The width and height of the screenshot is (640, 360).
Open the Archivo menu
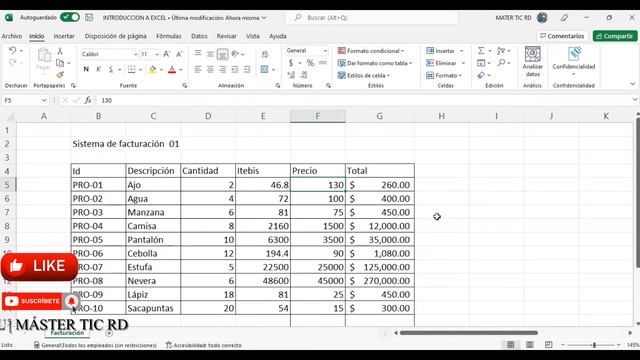[x=12, y=36]
